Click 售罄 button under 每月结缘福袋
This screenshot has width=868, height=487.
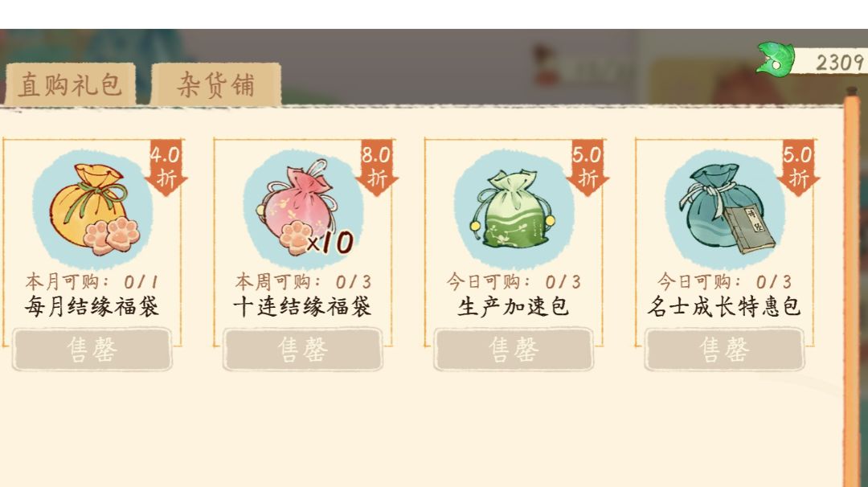(92, 350)
